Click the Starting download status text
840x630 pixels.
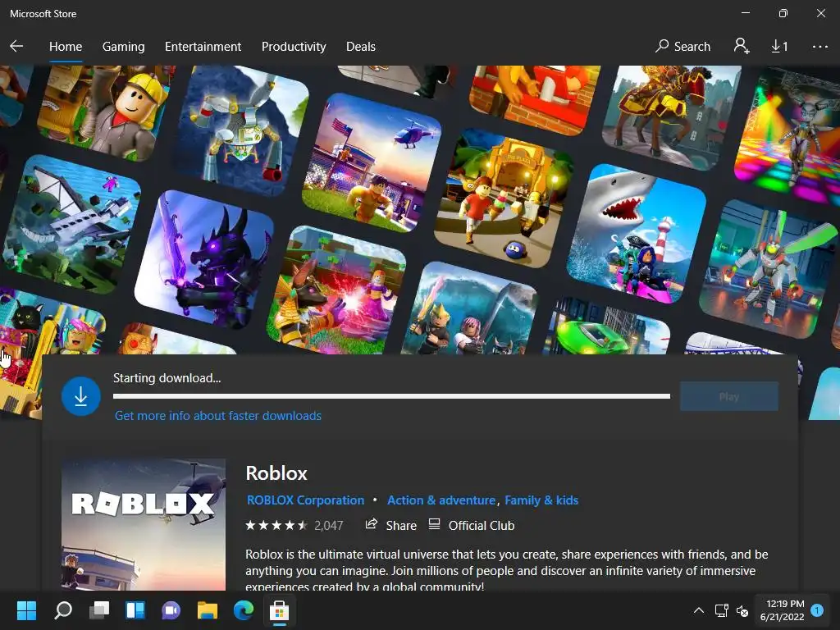(x=167, y=378)
